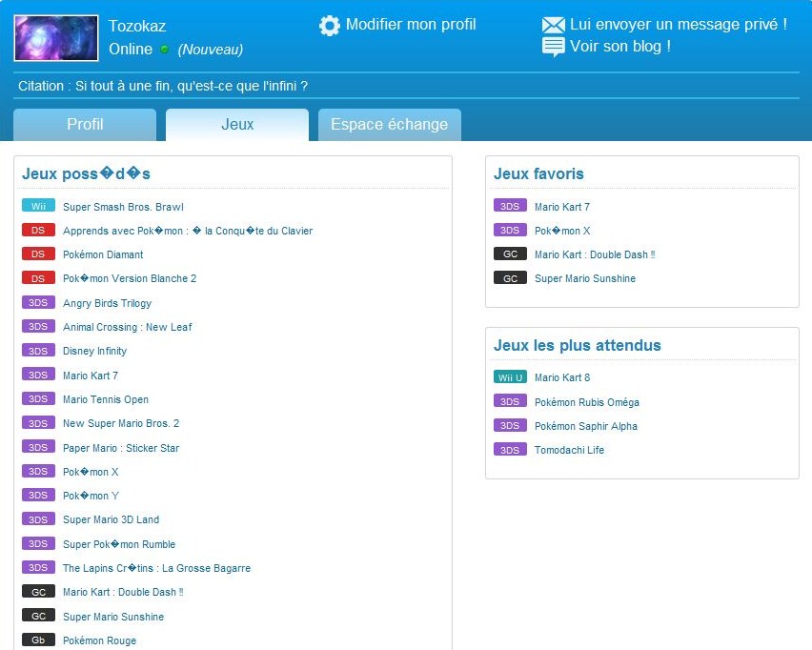Open The Lapins Crétins : La Grosse Bagarre link
The height and width of the screenshot is (650, 812).
157,568
